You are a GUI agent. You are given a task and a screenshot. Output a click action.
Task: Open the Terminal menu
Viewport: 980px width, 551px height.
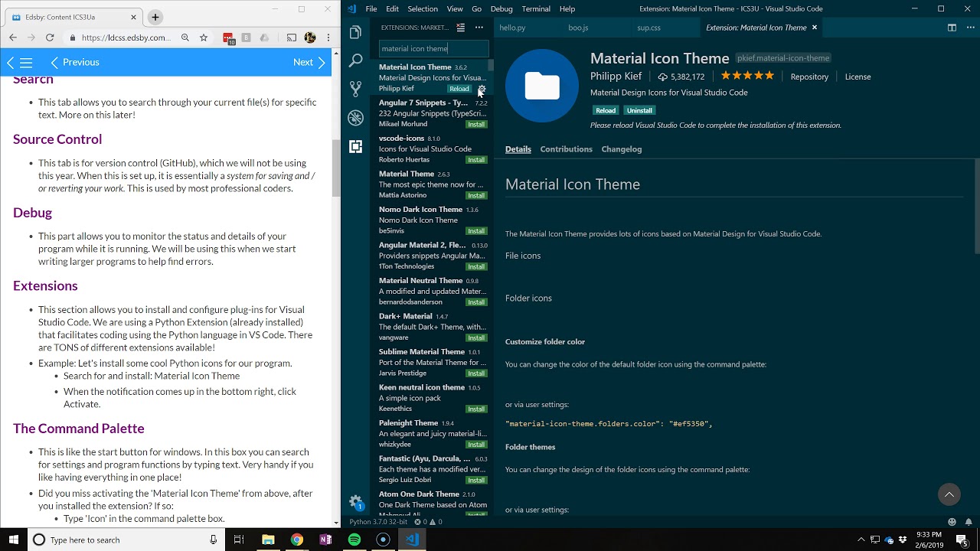[536, 9]
